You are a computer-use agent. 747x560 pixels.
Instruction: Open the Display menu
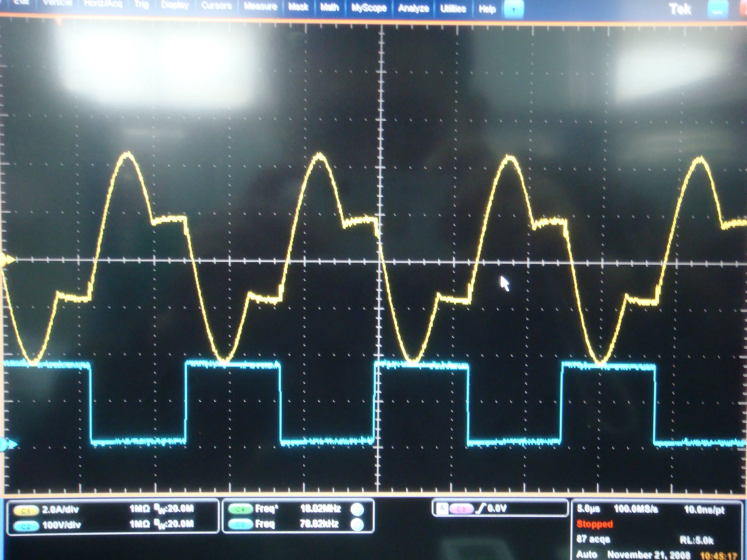click(175, 5)
